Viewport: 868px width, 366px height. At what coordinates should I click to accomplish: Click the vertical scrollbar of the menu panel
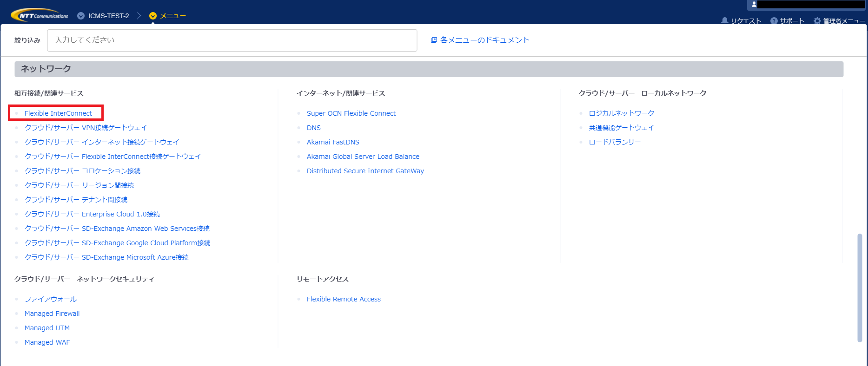(860, 288)
